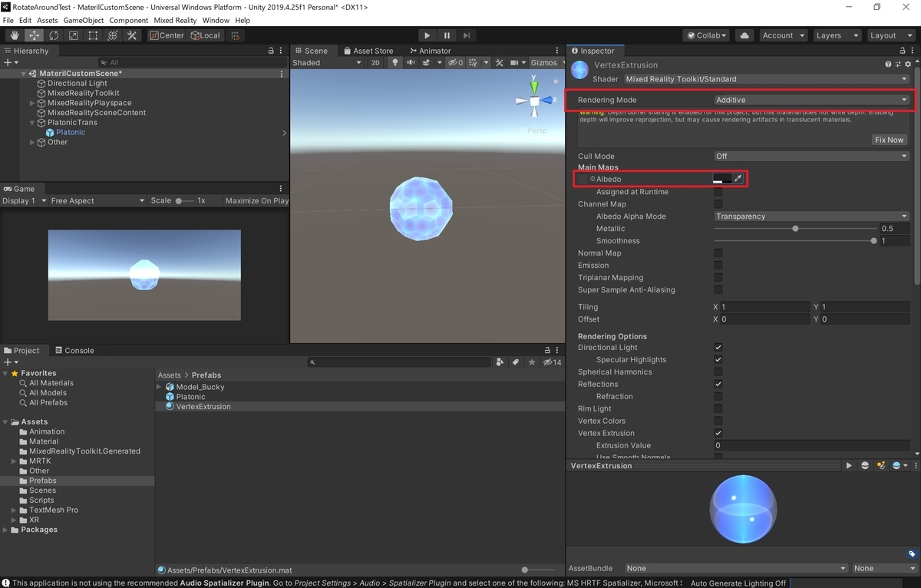The image size is (921, 588).
Task: Disable Reflections checkbox
Action: [x=718, y=385]
